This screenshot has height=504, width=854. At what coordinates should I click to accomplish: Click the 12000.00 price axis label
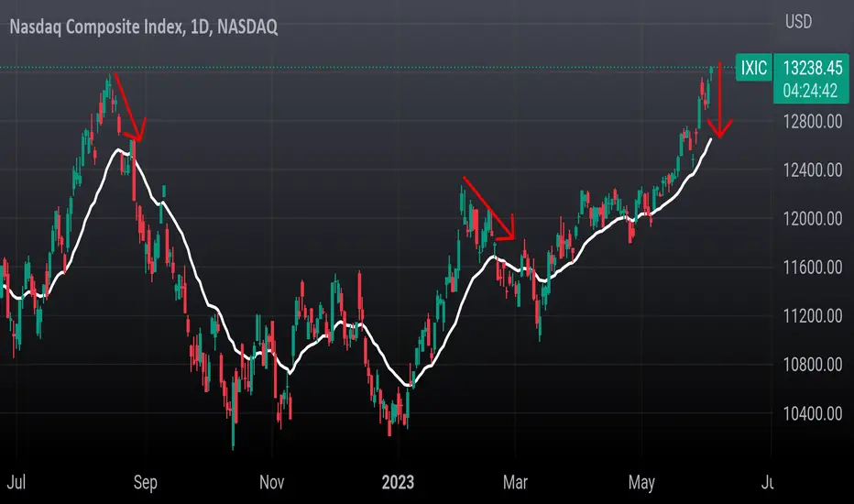813,219
